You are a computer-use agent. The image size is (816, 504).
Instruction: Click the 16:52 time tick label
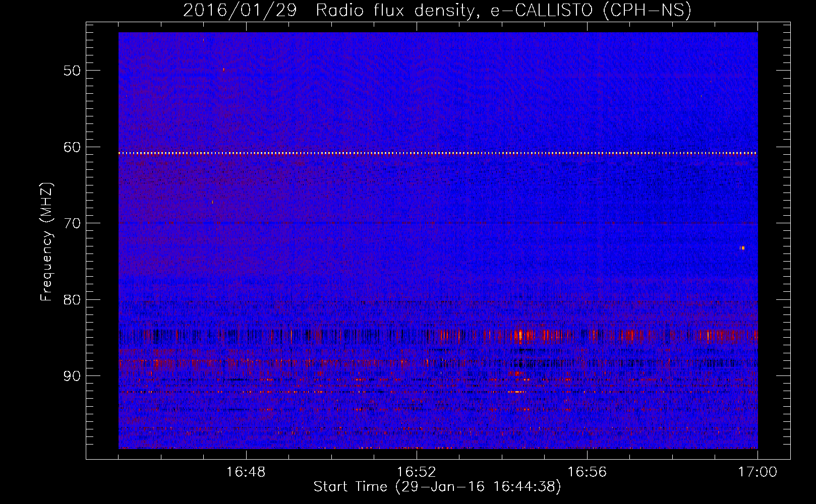point(417,472)
